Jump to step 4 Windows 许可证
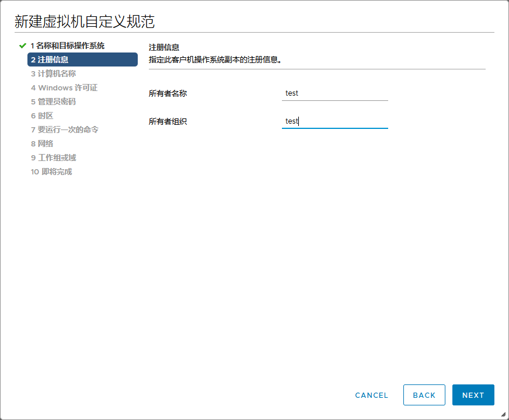The height and width of the screenshot is (420, 509). (64, 87)
